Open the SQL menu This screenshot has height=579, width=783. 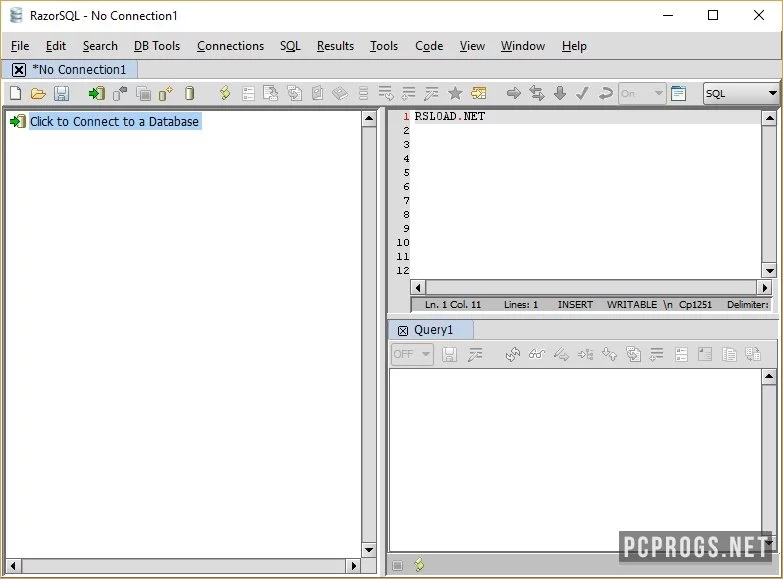point(290,46)
